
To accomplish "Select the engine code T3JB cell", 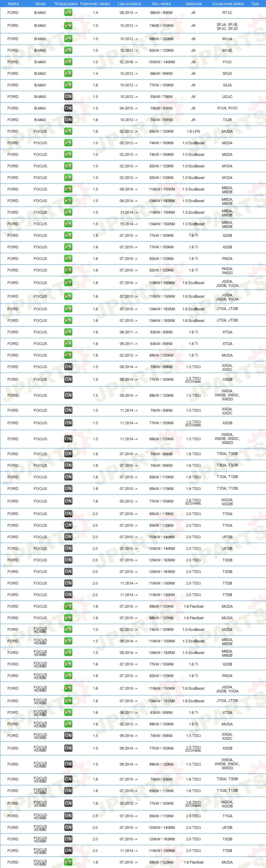I will coord(227,120).
